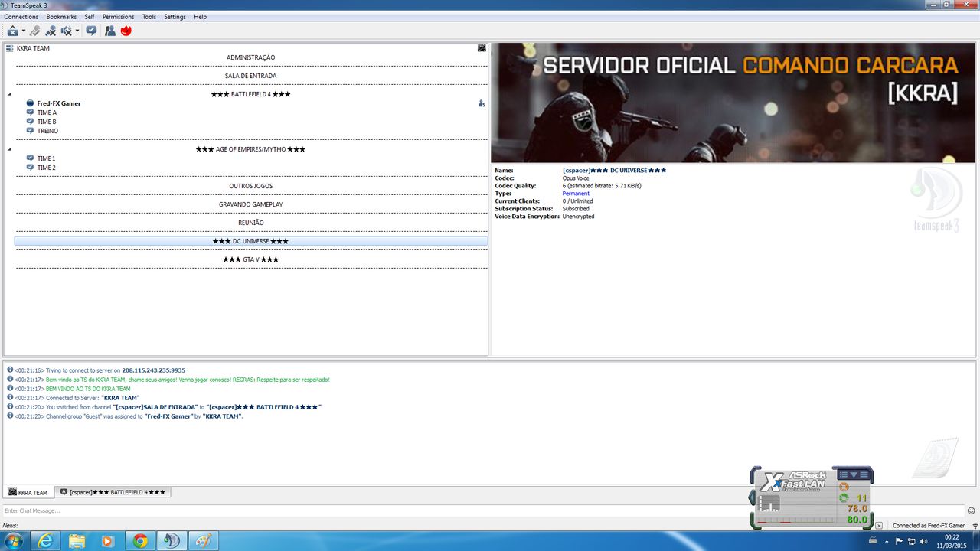Open the Settings menu
Screen dimensions: 980x551
pos(175,16)
